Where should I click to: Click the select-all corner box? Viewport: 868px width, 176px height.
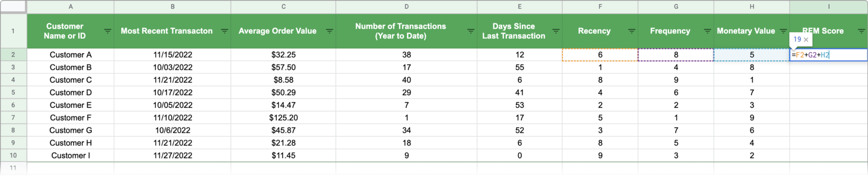[x=13, y=7]
